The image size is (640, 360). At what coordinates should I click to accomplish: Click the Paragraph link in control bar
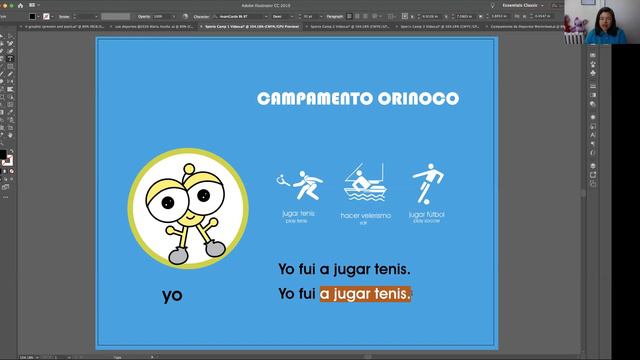pyautogui.click(x=334, y=16)
